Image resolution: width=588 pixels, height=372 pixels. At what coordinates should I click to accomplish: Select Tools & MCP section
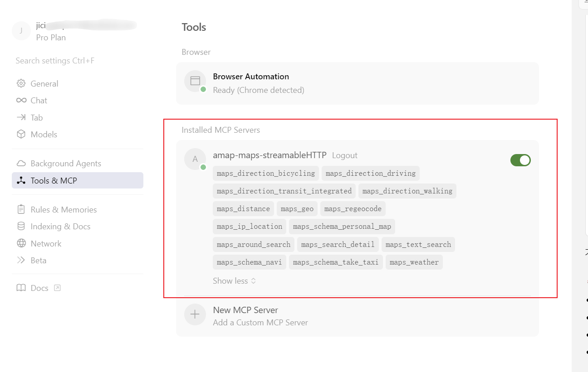coord(78,180)
